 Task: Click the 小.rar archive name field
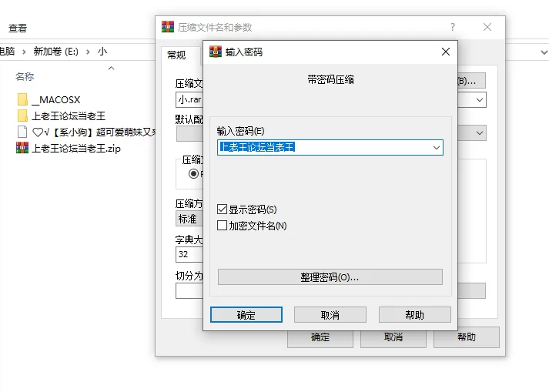pyautogui.click(x=189, y=100)
